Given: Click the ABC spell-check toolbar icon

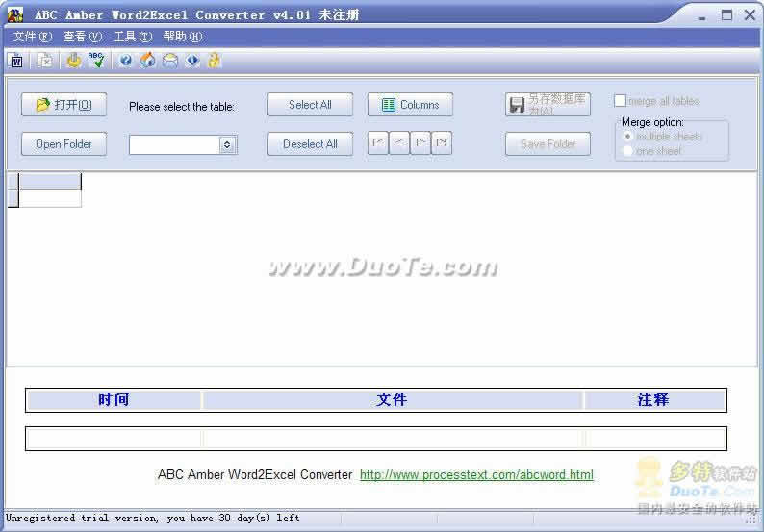Looking at the screenshot, I should click(96, 61).
